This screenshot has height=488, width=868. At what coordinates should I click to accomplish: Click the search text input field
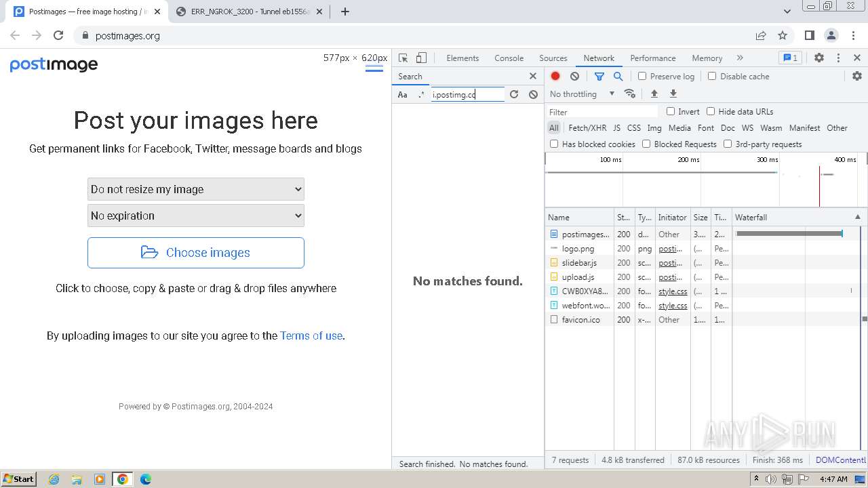click(x=469, y=95)
